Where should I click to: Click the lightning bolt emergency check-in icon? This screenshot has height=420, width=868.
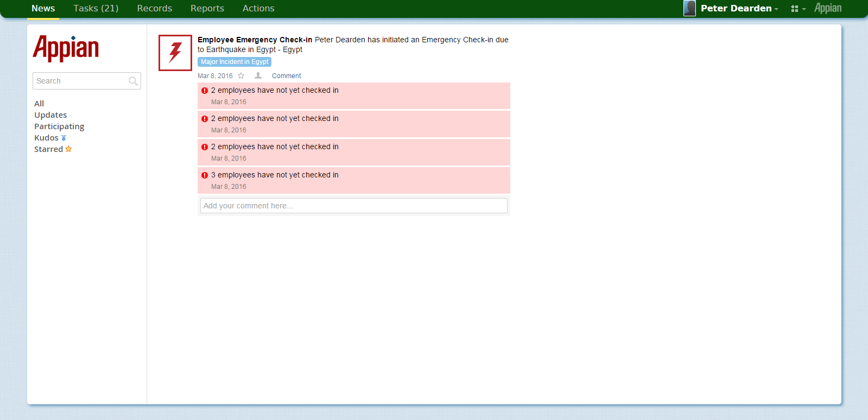(x=175, y=53)
